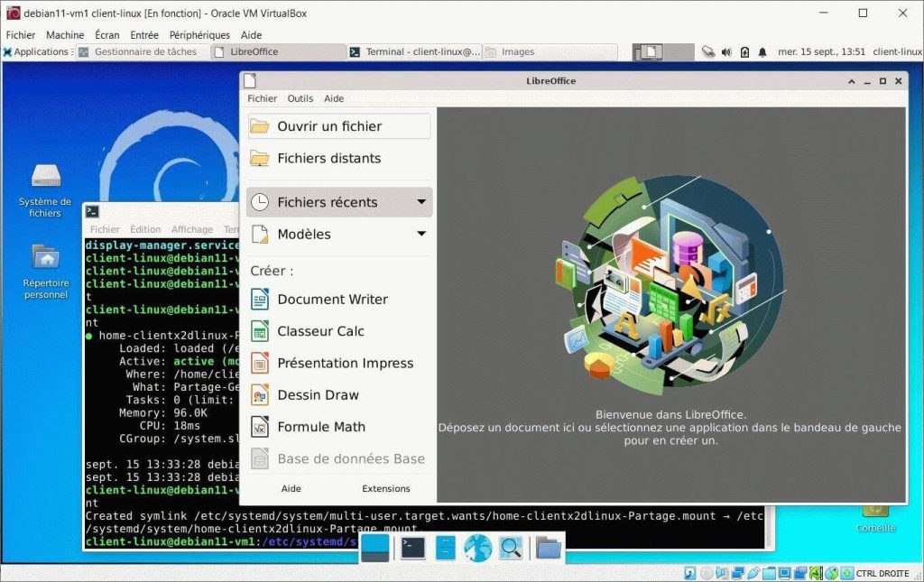Open LibreOffice Aide menu
Screen dimensions: 924x582
[334, 98]
